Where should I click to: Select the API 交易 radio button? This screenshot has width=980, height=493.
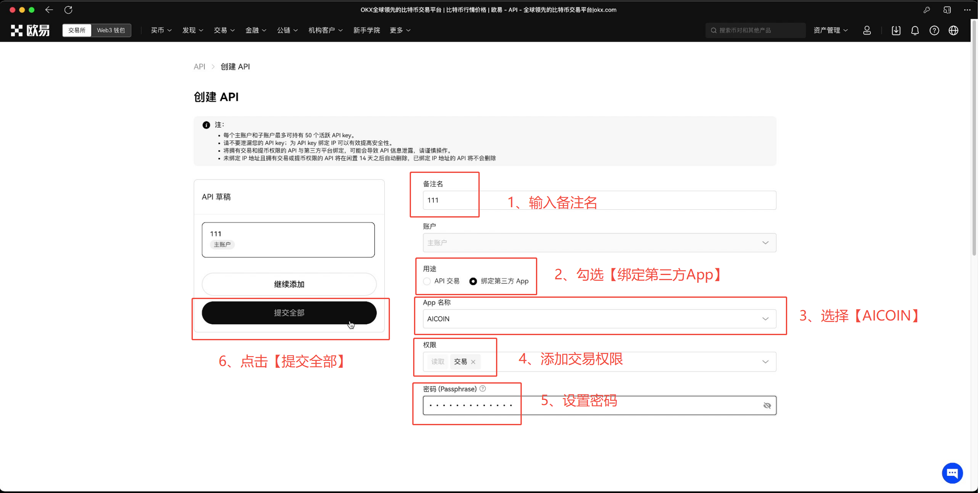(x=427, y=281)
